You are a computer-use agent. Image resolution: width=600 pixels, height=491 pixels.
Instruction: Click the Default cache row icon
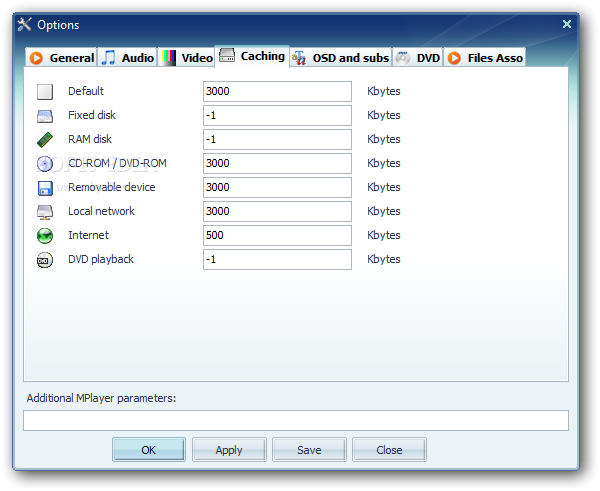pyautogui.click(x=45, y=92)
